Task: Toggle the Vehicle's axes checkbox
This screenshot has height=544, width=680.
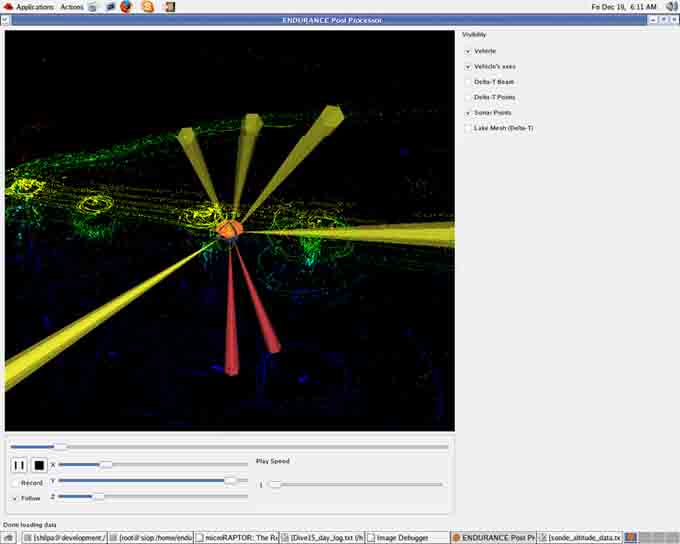Action: tap(468, 67)
